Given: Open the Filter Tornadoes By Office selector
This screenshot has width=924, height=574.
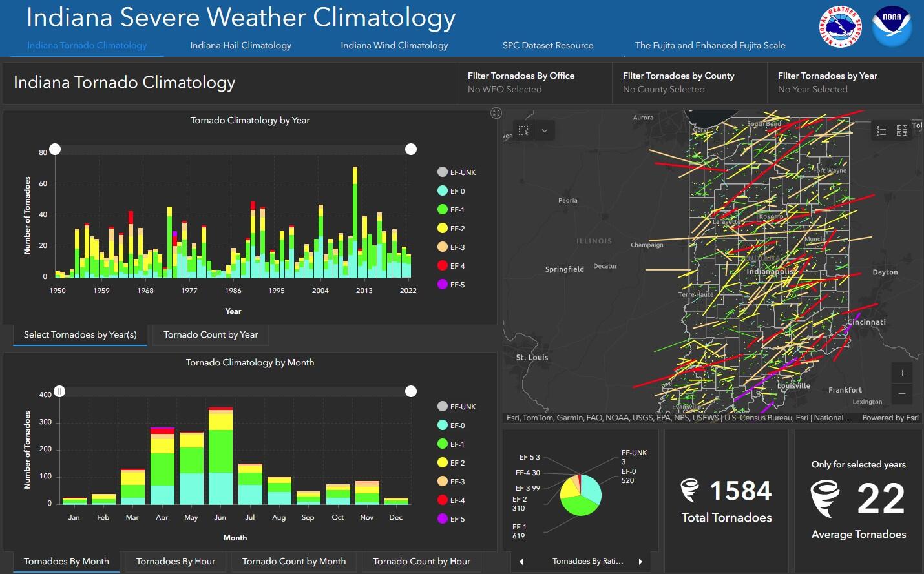Looking at the screenshot, I should click(533, 83).
